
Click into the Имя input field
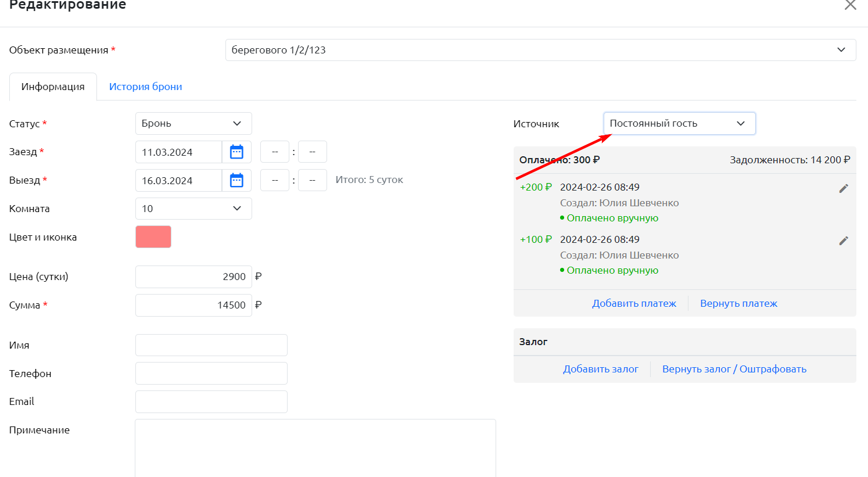pos(211,345)
